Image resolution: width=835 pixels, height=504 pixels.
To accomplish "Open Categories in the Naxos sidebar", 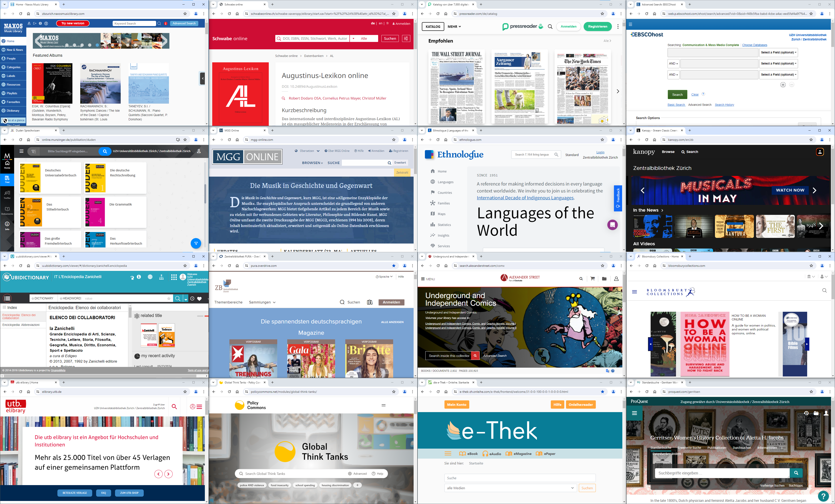I will [x=13, y=67].
